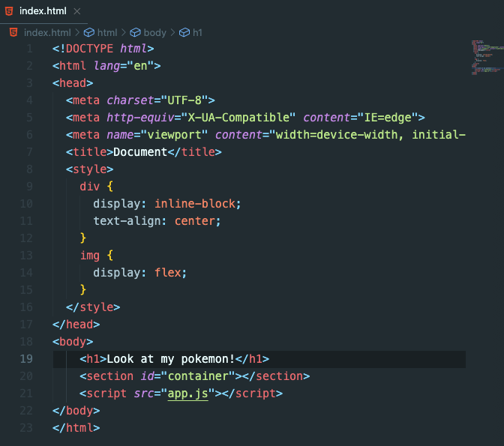Image resolution: width=504 pixels, height=446 pixels.
Task: Click line number 19 in gutter
Action: 26,358
